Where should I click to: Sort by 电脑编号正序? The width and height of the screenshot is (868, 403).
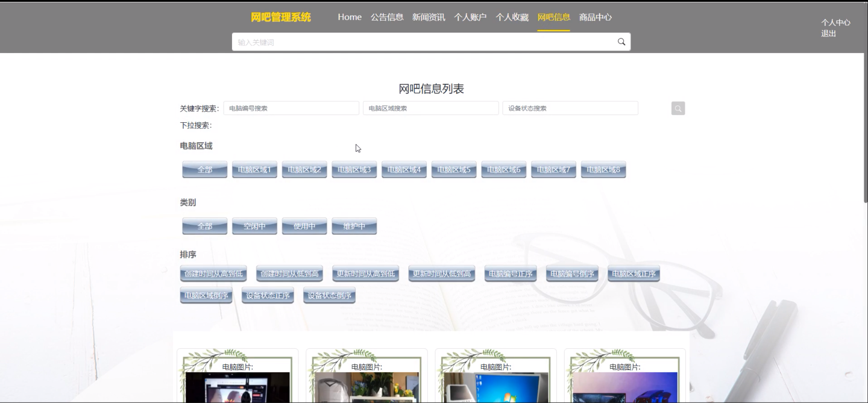pos(511,274)
